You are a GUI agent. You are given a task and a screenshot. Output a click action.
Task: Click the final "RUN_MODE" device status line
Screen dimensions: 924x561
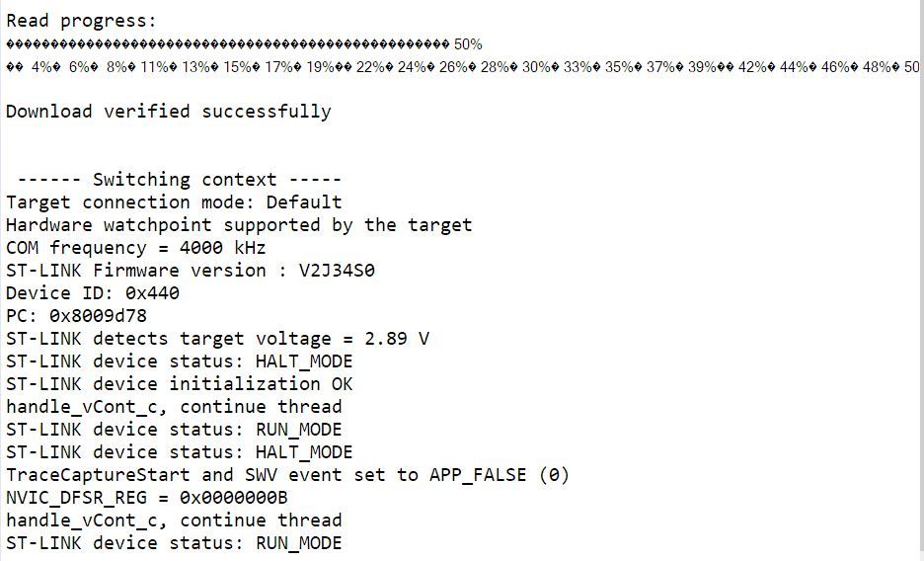(x=174, y=543)
